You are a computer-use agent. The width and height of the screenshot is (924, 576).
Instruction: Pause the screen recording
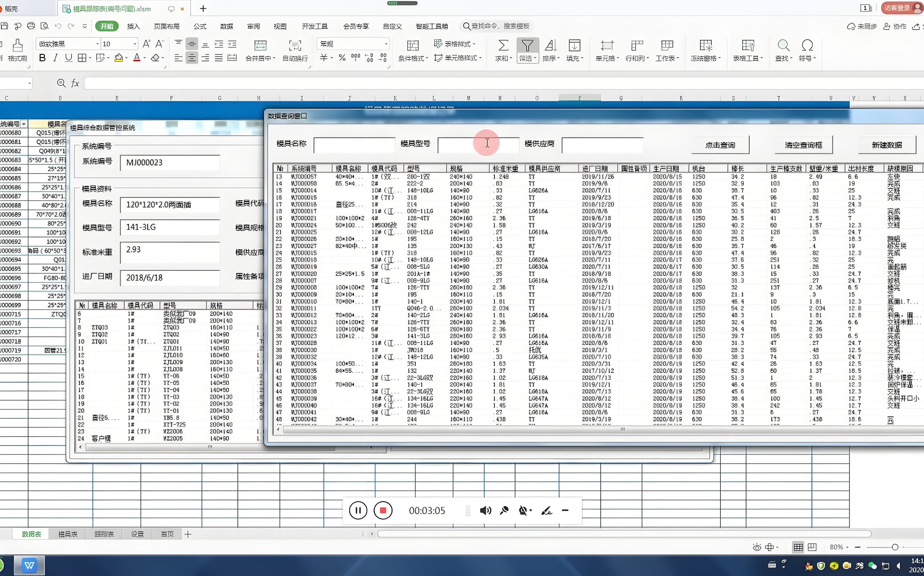pyautogui.click(x=358, y=510)
